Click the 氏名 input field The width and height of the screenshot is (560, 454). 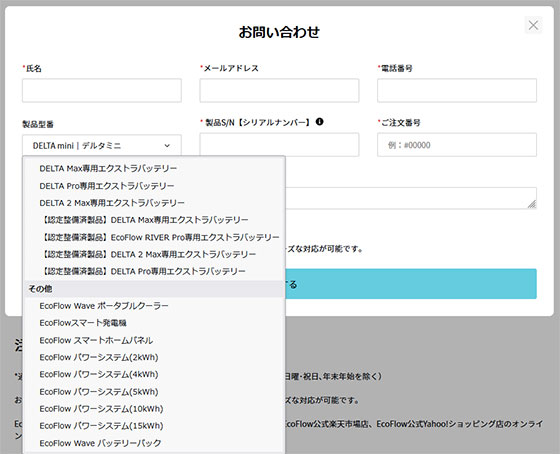[102, 90]
